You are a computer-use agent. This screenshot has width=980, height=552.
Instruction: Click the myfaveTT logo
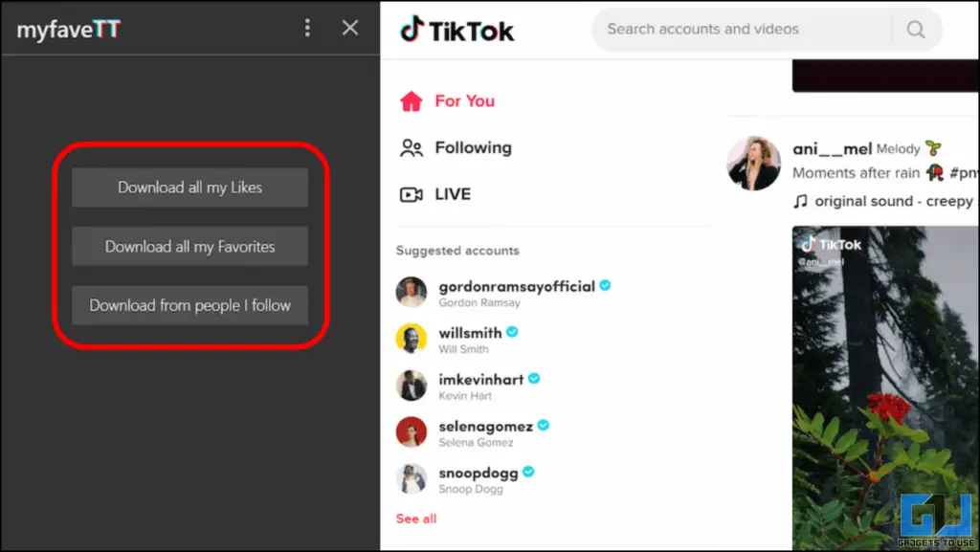(x=68, y=30)
